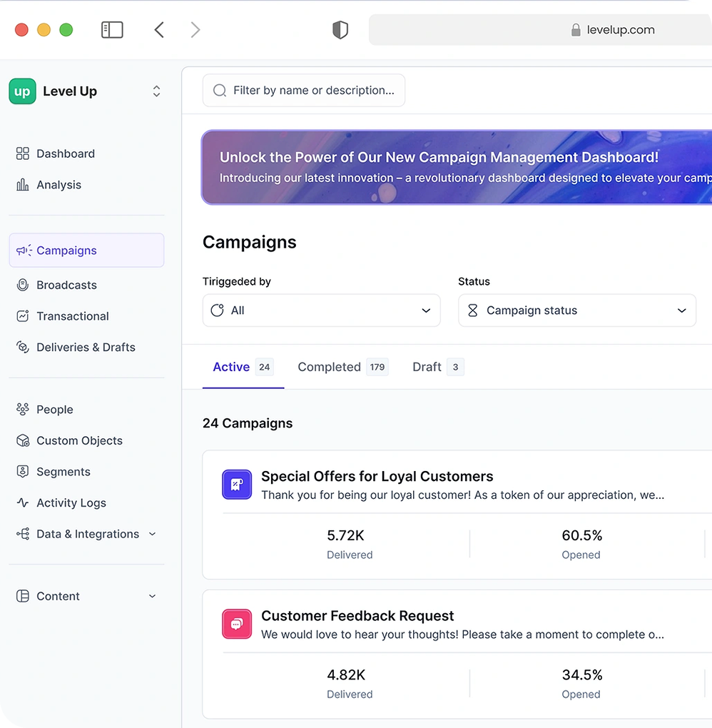Viewport: 712px width, 728px height.
Task: Click the chevron in the All dropdown
Action: [x=426, y=310]
